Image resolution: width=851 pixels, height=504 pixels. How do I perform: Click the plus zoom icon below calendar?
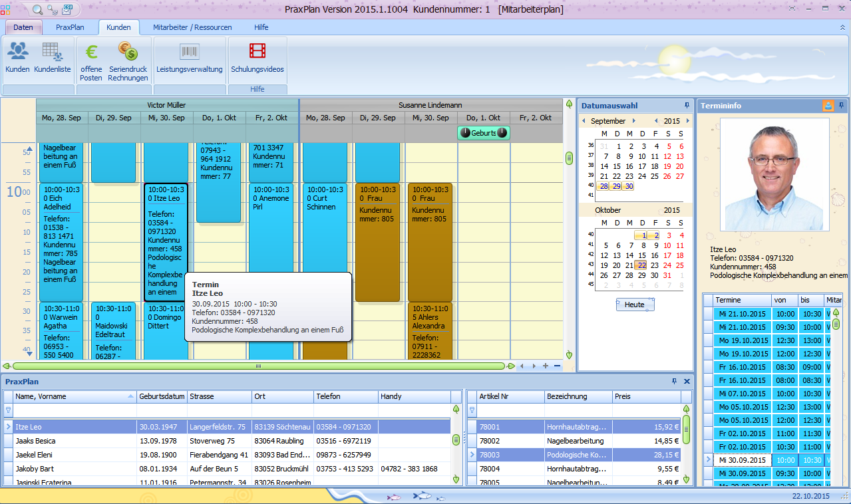pyautogui.click(x=546, y=366)
